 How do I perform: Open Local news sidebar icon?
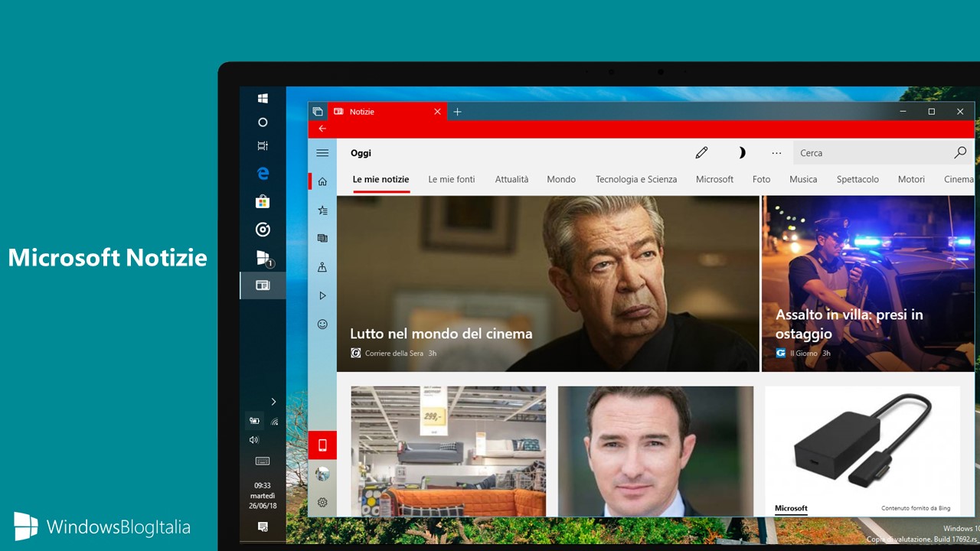[322, 267]
